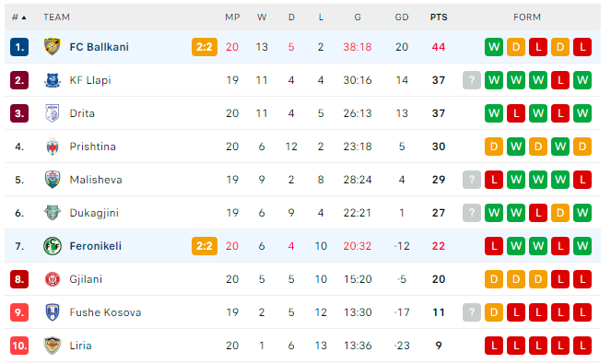This screenshot has height=364, width=611.
Task: Click the FC Ballkani team crest
Action: [x=53, y=47]
